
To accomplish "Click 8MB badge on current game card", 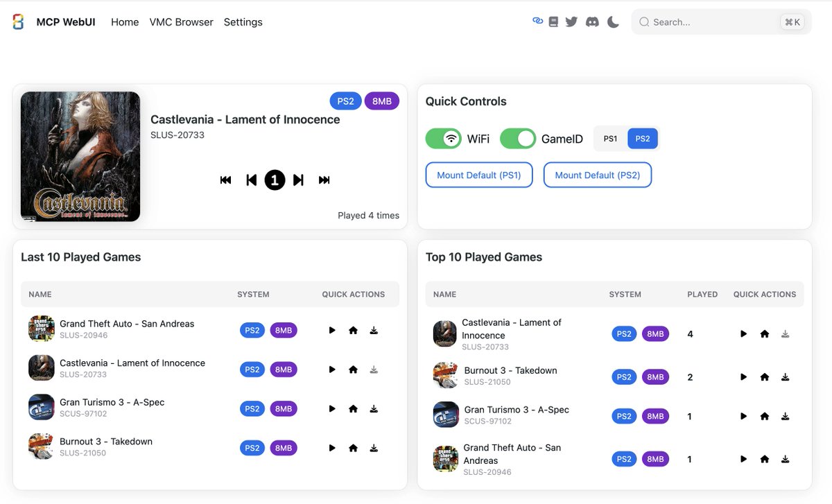I will coord(382,101).
